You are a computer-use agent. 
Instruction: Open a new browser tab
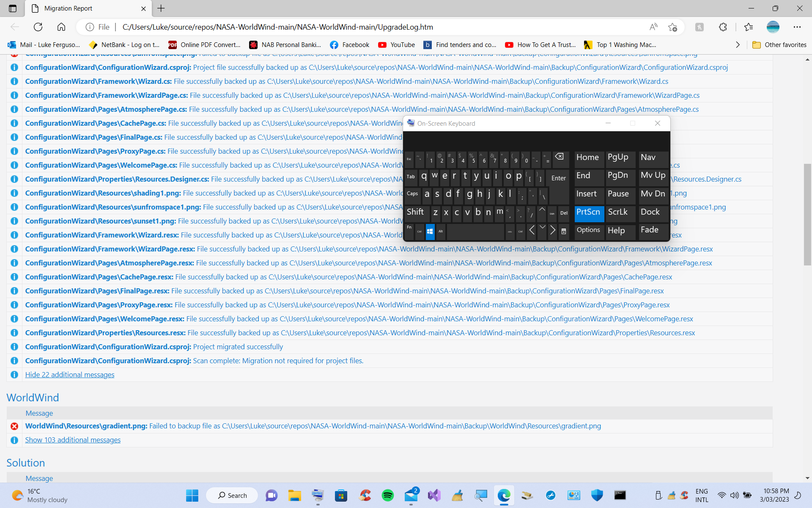point(161,8)
